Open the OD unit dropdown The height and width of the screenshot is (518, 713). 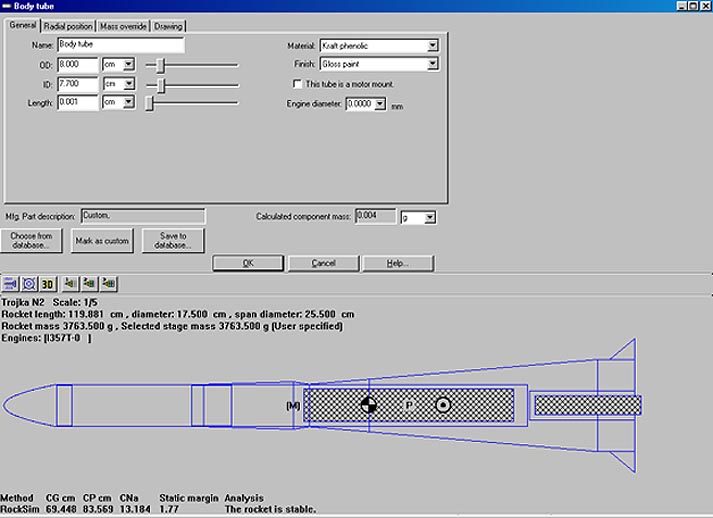click(x=128, y=64)
